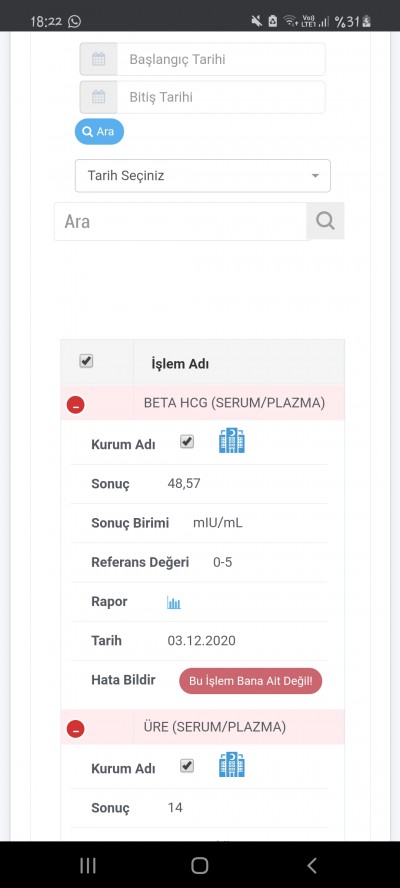Screen dimensions: 400x888
Task: Toggle the Kurum Adı checkbox under BETA HCG
Action: [187, 442]
